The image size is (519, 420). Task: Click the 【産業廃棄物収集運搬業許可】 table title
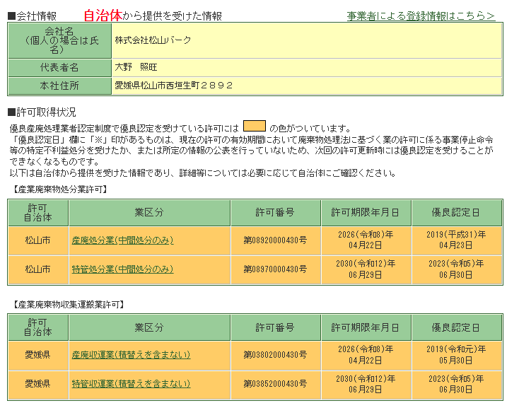point(69,304)
